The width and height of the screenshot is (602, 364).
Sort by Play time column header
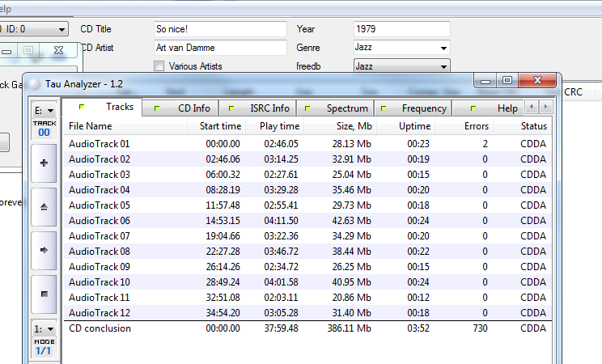click(x=275, y=126)
